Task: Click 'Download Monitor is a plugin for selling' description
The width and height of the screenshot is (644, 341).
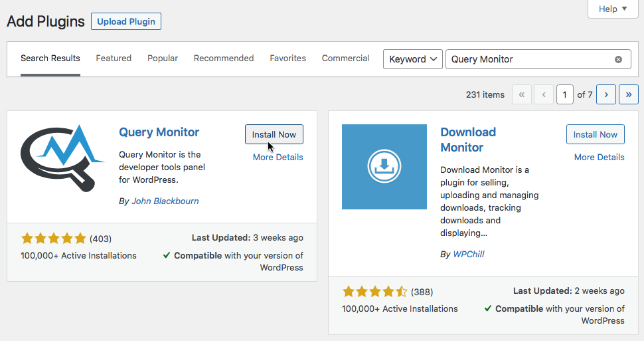Action: click(x=489, y=201)
